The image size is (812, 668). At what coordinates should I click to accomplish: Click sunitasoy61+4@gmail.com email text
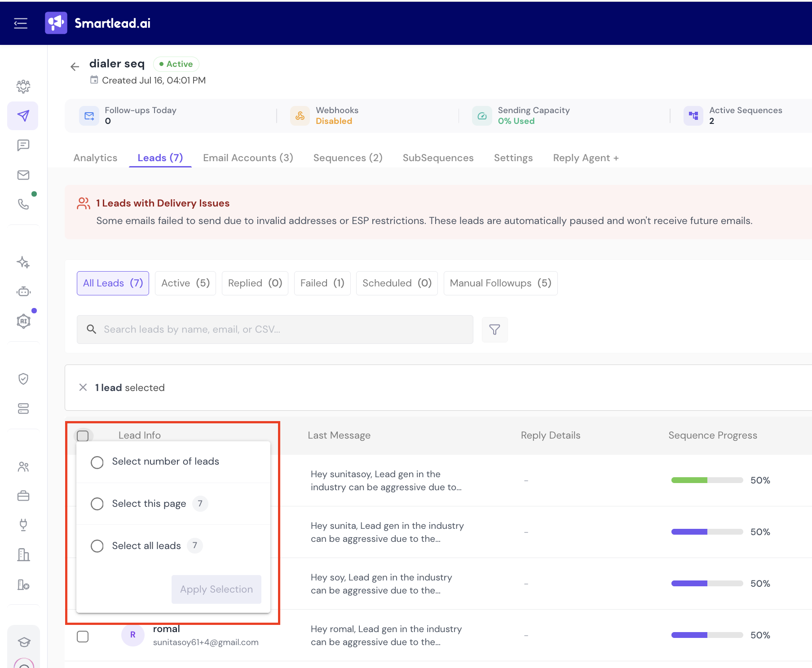[206, 642]
